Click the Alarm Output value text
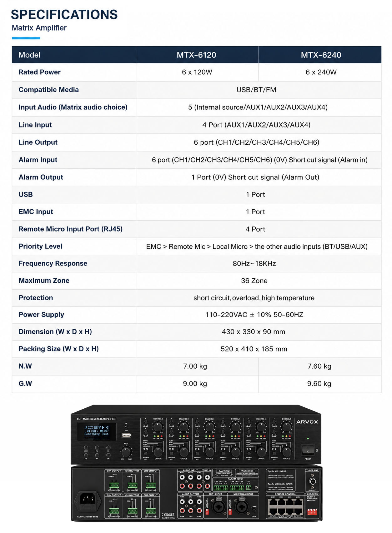The height and width of the screenshot is (533, 392). click(x=255, y=177)
